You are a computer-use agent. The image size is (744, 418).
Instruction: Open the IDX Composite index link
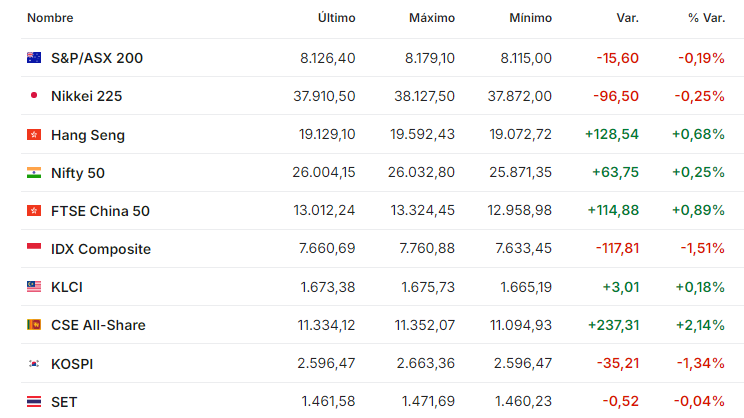[x=101, y=249]
